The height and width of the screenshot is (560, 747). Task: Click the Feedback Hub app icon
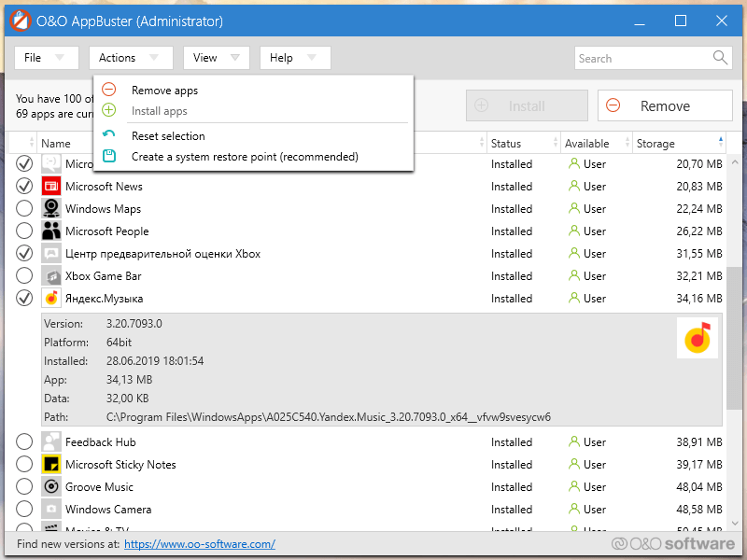click(x=51, y=442)
